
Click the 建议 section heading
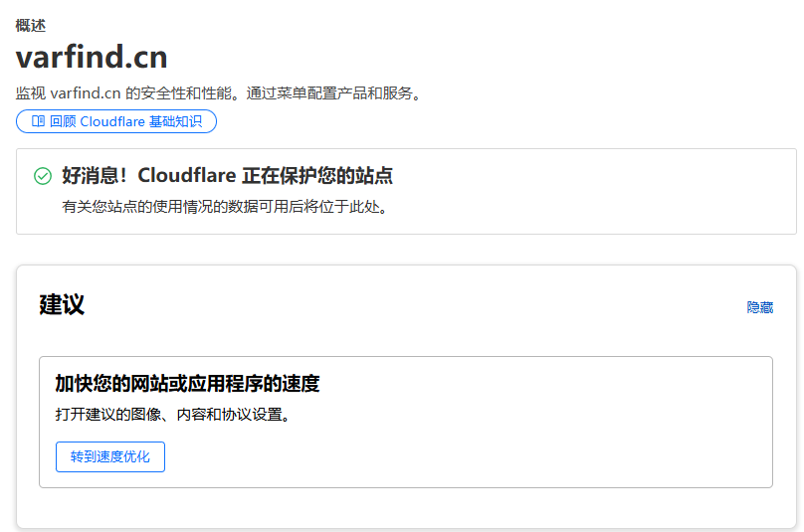62,304
